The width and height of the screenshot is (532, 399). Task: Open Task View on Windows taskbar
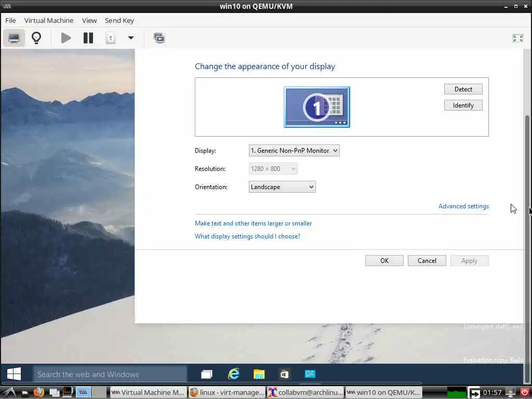207,374
